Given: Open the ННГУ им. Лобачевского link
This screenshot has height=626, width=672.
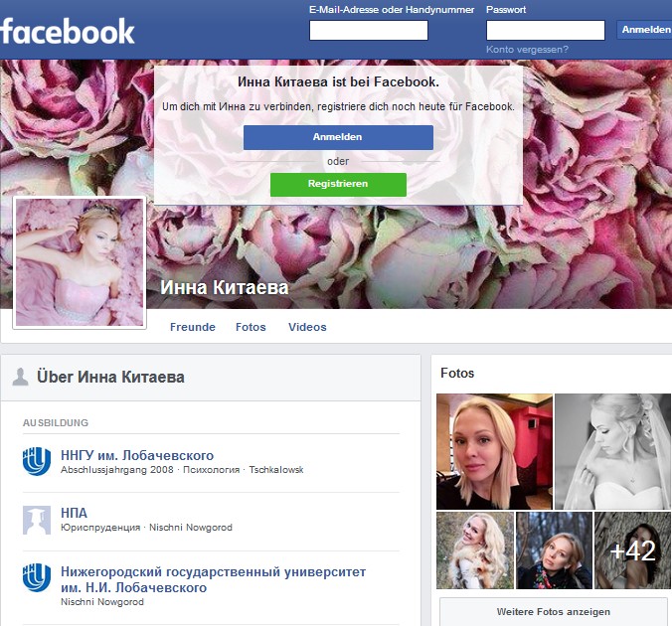Looking at the screenshot, I should 137,455.
